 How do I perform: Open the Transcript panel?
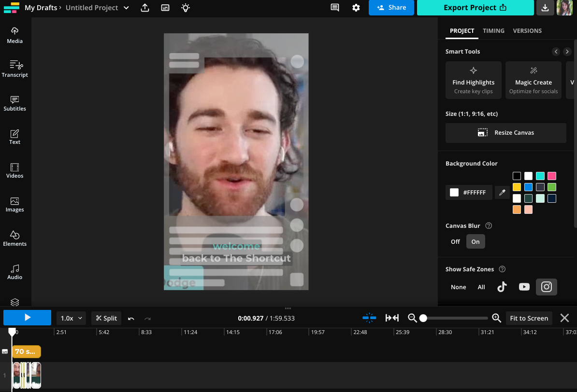tap(14, 69)
